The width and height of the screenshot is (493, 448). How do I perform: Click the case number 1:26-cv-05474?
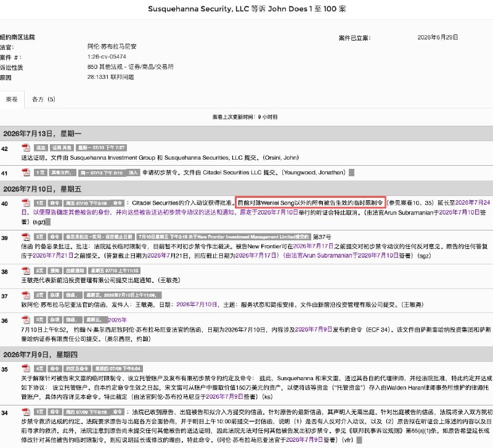(x=107, y=57)
